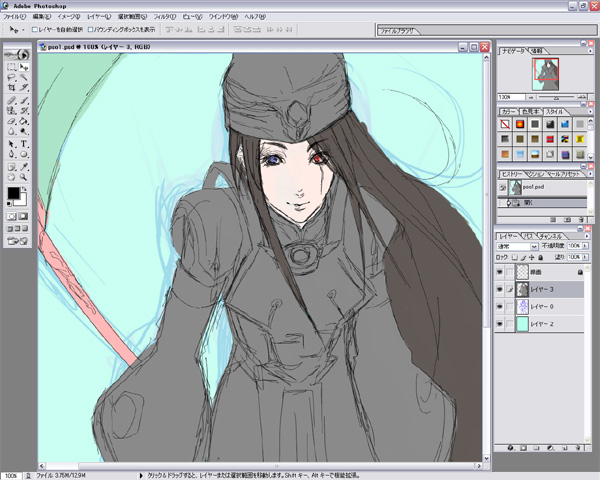This screenshot has height=480, width=600.
Task: Select the Notes tool
Action: tap(11, 167)
